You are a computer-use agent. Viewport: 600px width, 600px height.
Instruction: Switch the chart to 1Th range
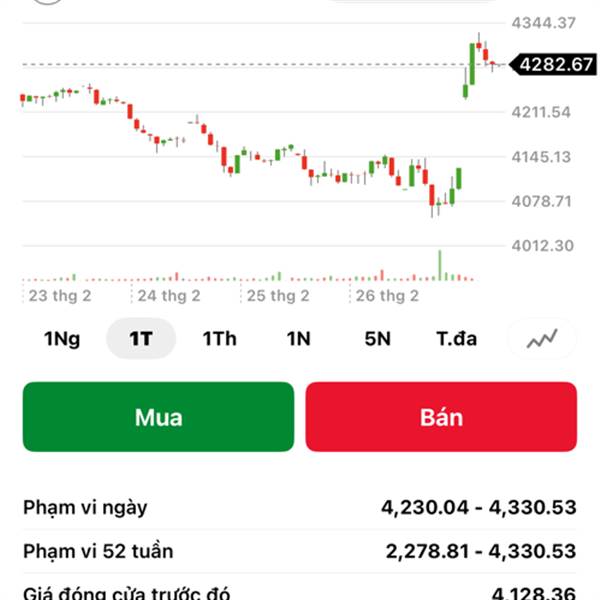pos(219,339)
